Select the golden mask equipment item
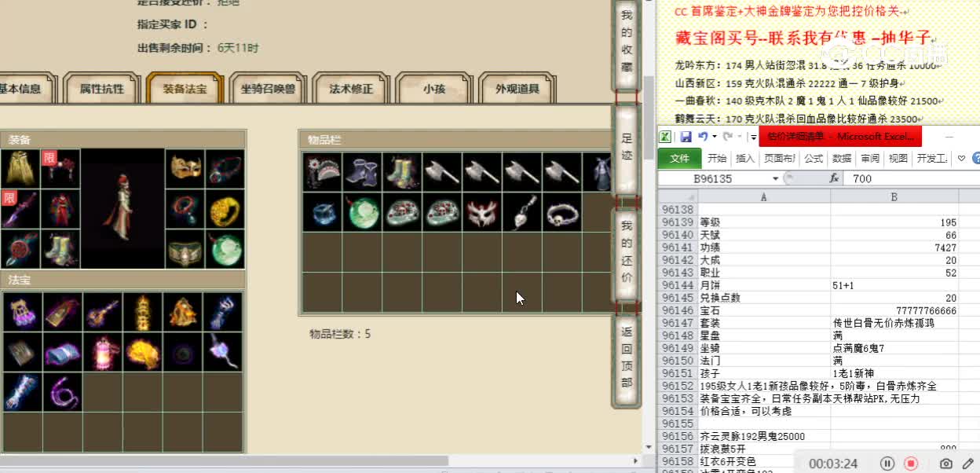980x473 pixels. pyautogui.click(x=185, y=169)
